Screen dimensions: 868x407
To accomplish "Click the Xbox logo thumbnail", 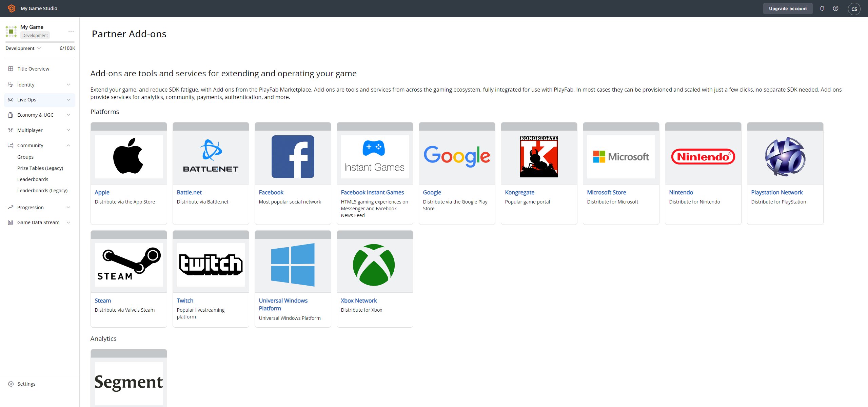I will point(374,265).
